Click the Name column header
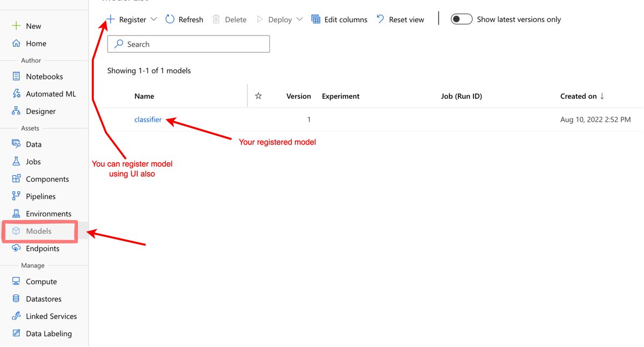 point(144,96)
